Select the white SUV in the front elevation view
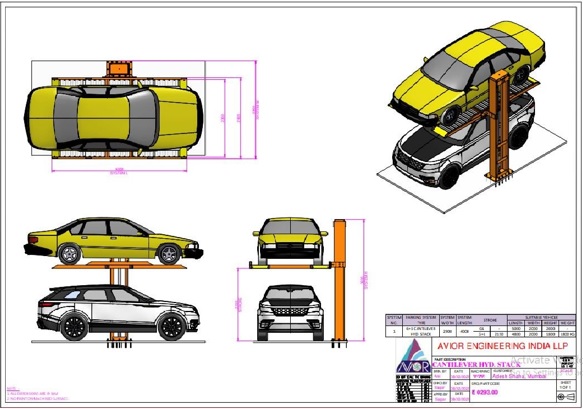The height and width of the screenshot is (409, 583). [290, 312]
